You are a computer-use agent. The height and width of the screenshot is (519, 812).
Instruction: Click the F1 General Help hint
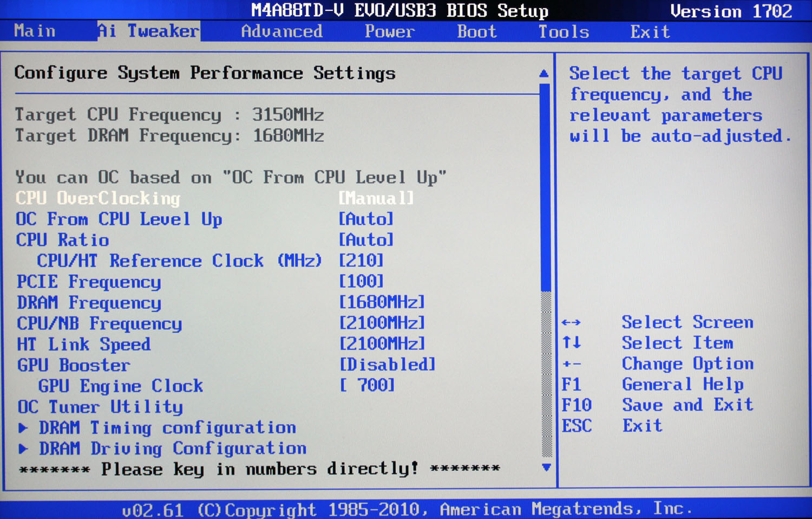click(652, 384)
